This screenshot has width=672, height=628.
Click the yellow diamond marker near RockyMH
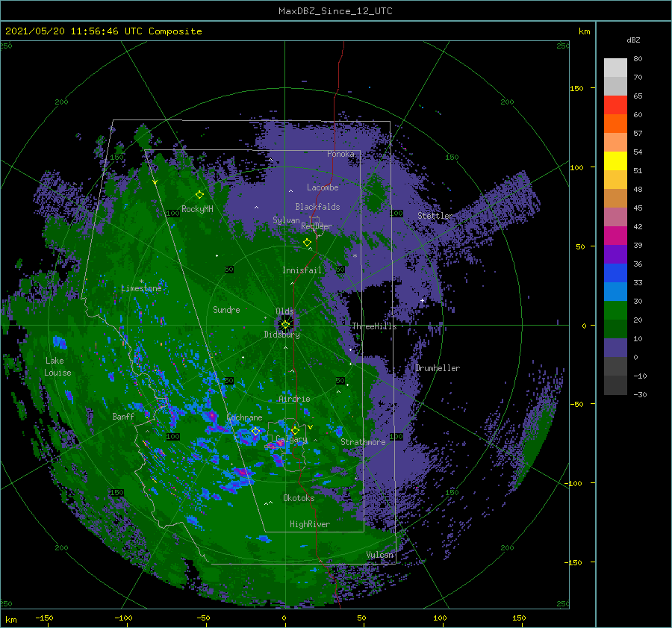[x=199, y=195]
